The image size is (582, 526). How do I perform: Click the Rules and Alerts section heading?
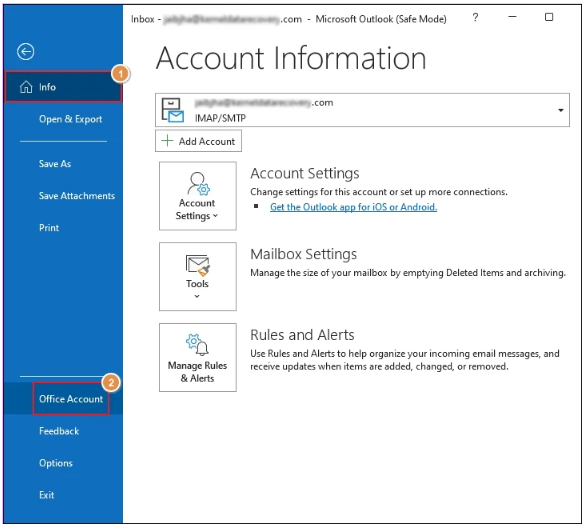coord(302,335)
